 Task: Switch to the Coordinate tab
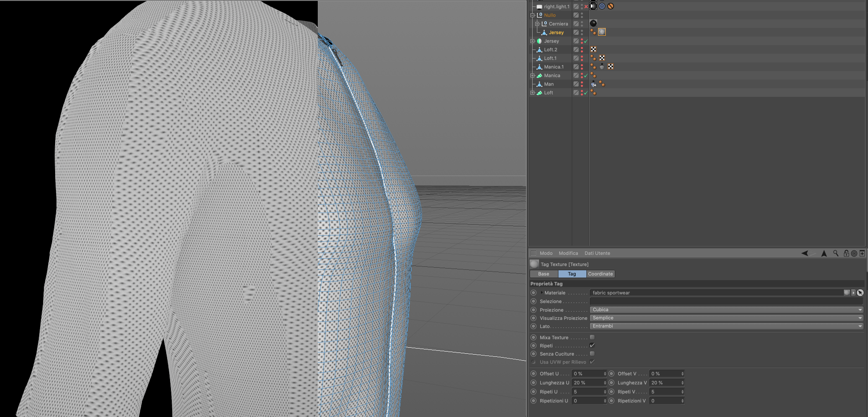click(x=601, y=274)
